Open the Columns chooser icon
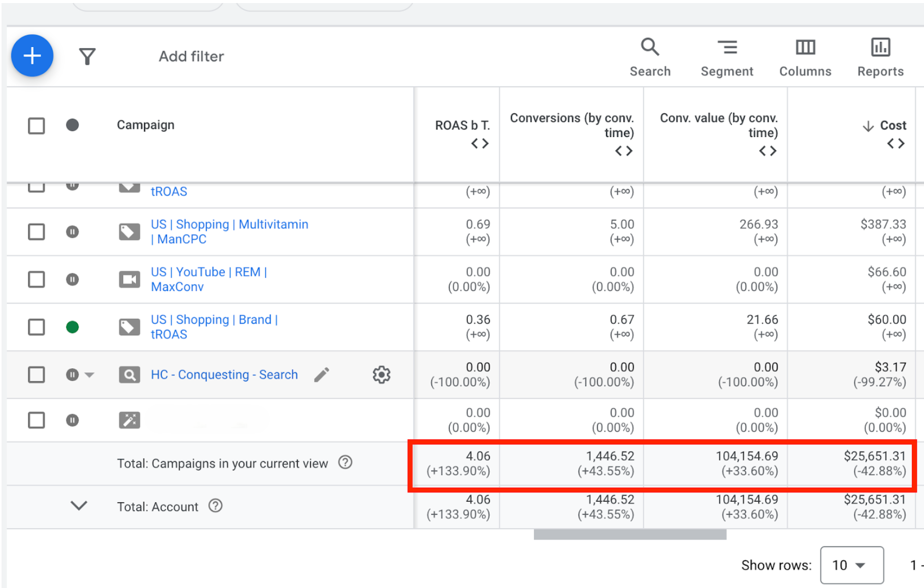924x588 pixels. point(805,48)
